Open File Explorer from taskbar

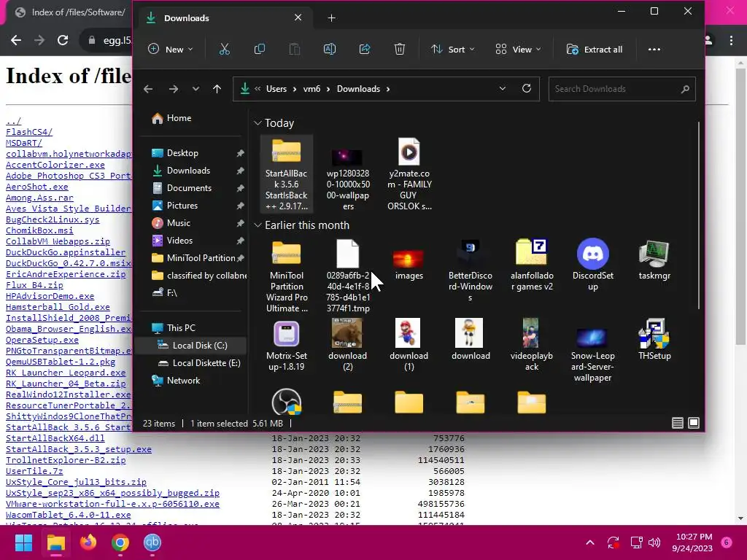pos(55,542)
